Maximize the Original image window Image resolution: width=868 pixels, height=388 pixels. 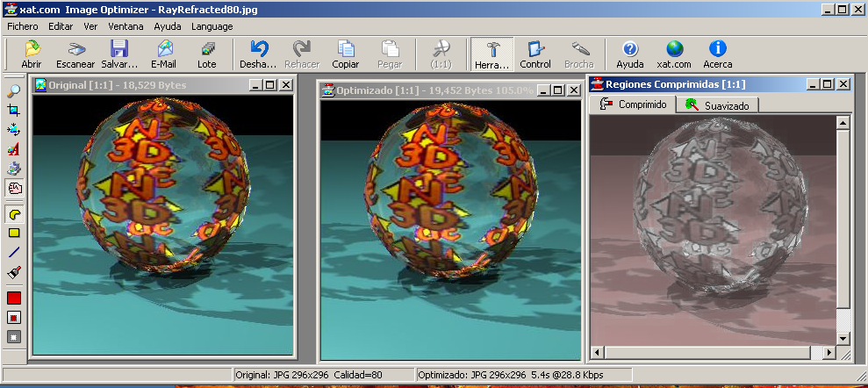269,84
